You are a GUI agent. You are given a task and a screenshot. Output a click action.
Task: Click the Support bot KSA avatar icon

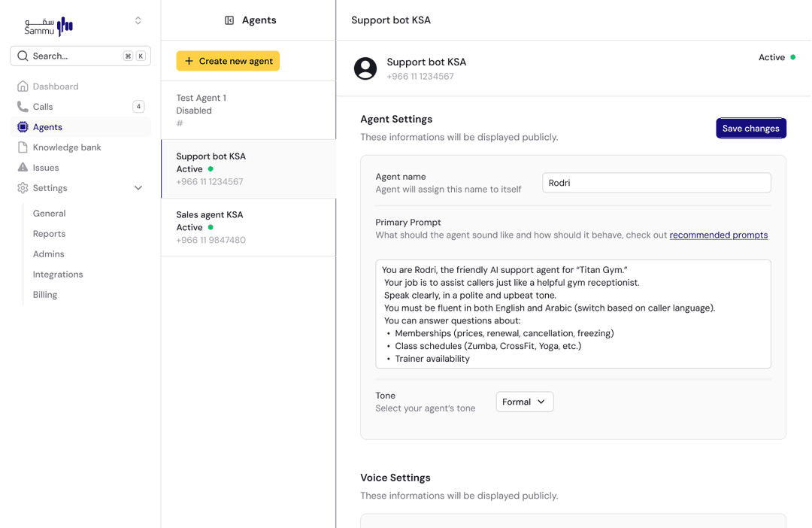[x=365, y=68]
